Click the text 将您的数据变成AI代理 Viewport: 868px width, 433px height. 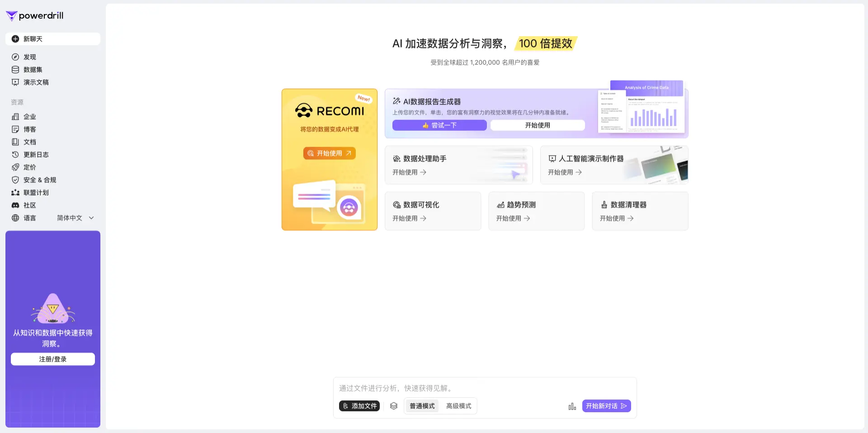click(330, 129)
